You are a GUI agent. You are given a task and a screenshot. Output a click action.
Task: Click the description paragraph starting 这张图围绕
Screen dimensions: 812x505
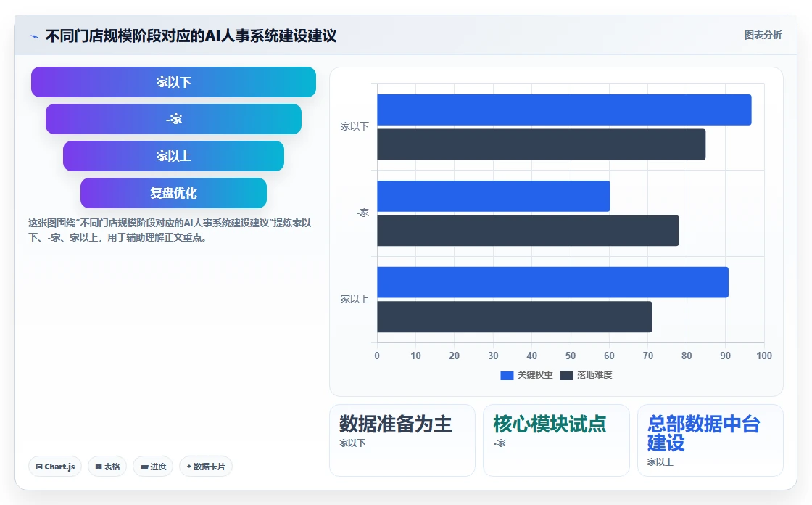170,230
